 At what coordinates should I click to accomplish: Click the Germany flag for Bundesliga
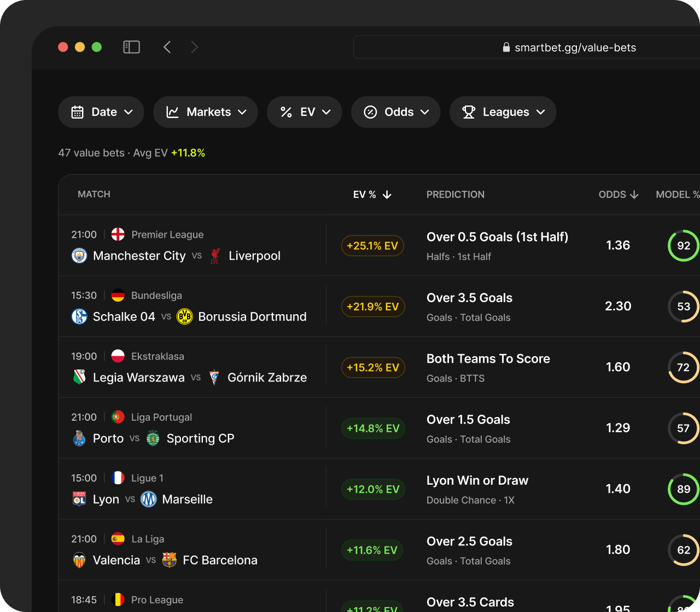[118, 296]
